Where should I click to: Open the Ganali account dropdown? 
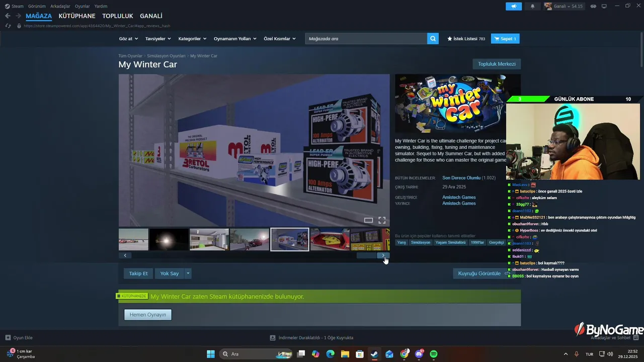coord(563,6)
